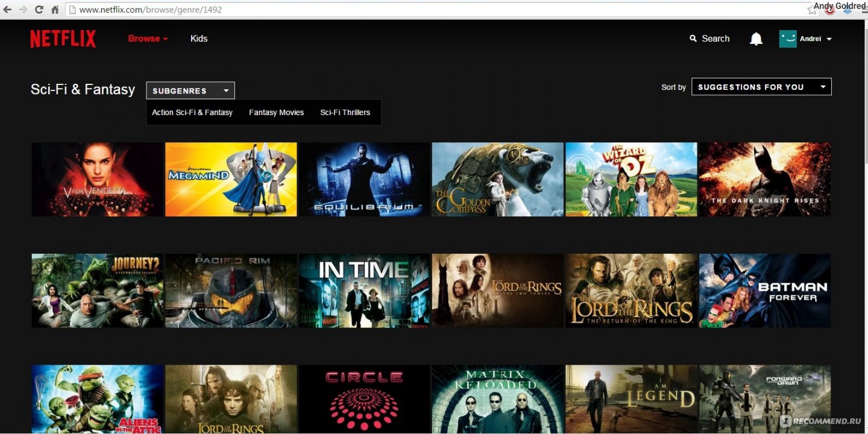Click the Sort by label
The width and height of the screenshot is (868, 434).
pos(674,87)
